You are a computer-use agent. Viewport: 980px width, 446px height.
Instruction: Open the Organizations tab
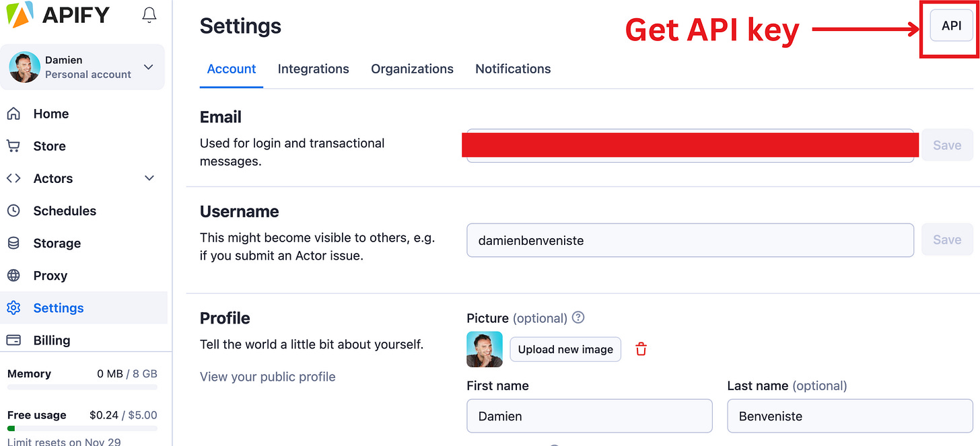point(412,69)
